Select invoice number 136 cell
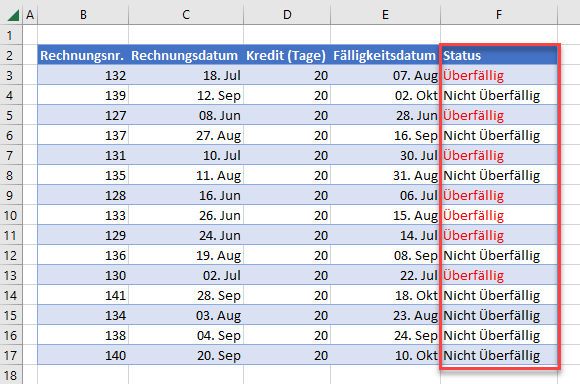The width and height of the screenshot is (580, 384). 83,255
